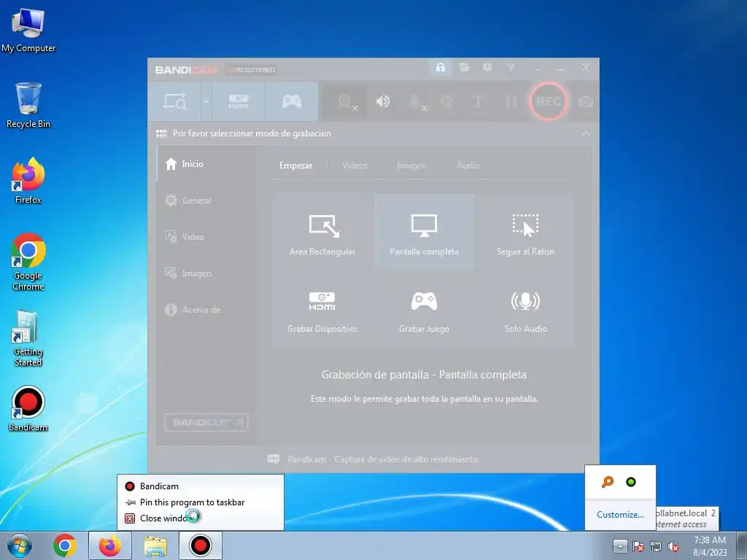Select the Firefox desktop shortcut
The width and height of the screenshot is (747, 560).
pyautogui.click(x=28, y=182)
